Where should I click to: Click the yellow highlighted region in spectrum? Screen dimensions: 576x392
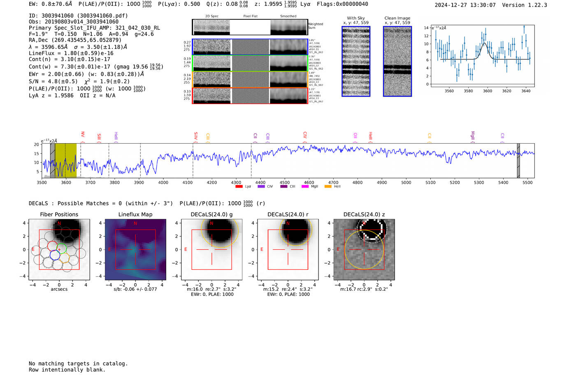(x=66, y=160)
